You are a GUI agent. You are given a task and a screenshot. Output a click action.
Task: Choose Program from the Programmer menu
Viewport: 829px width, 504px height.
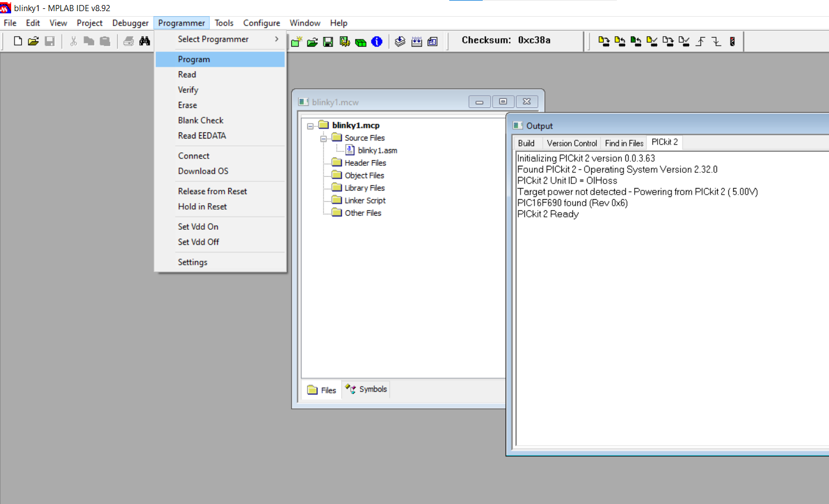point(220,59)
